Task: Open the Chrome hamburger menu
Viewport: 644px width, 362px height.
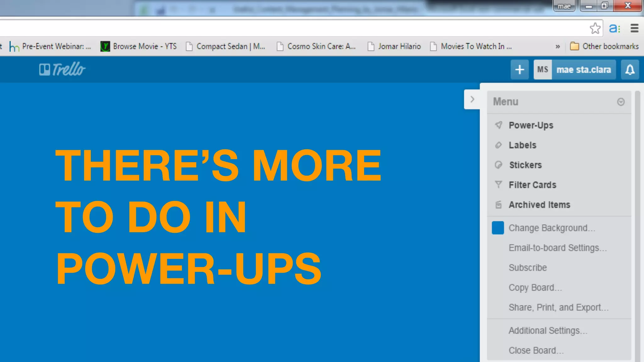Action: coord(635,28)
